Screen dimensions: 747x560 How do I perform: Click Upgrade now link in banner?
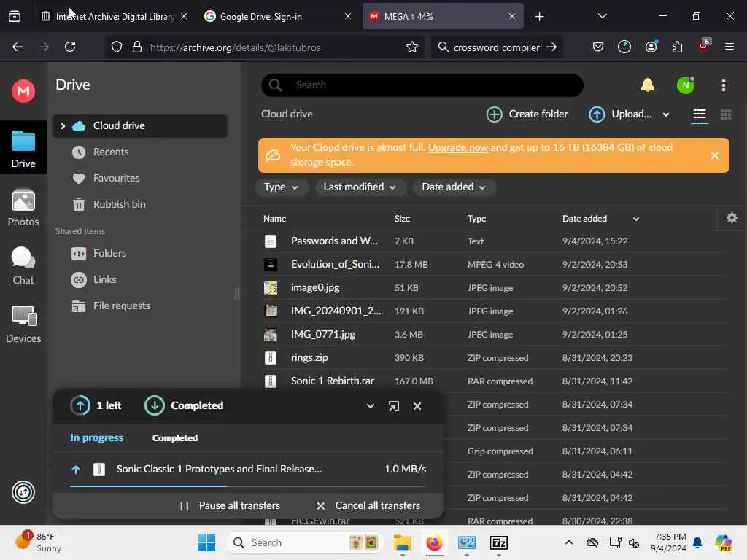pos(458,147)
